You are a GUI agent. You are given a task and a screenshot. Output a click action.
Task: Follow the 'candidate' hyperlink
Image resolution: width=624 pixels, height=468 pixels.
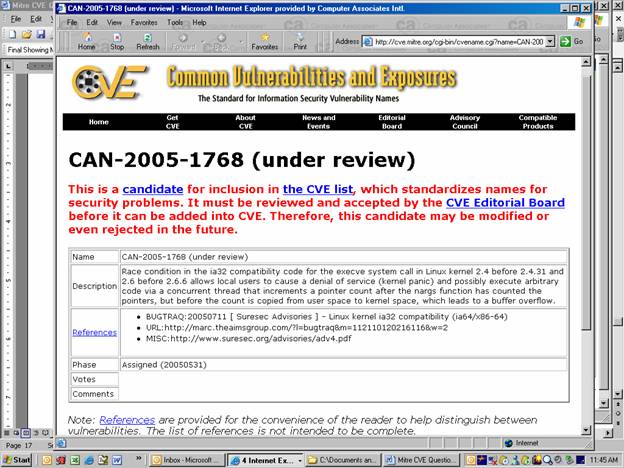(153, 188)
